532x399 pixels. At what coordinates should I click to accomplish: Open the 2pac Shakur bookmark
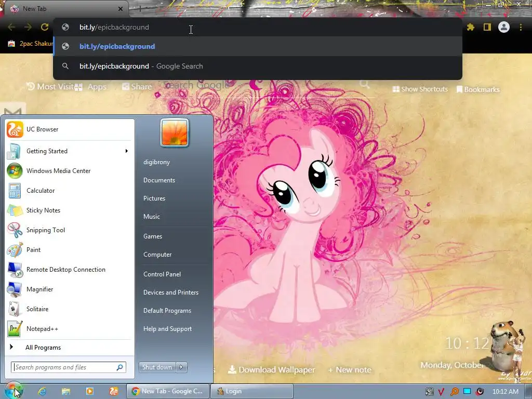[31, 44]
